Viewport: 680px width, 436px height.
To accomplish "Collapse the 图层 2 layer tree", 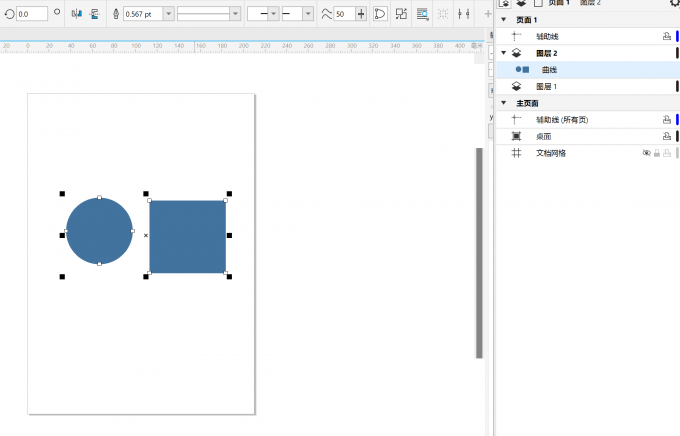I will tap(504, 52).
